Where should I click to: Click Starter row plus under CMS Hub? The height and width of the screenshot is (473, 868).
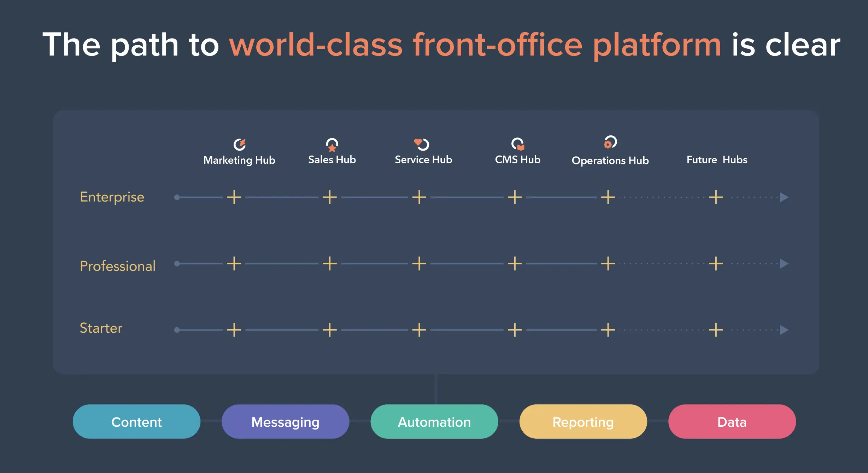(x=515, y=330)
